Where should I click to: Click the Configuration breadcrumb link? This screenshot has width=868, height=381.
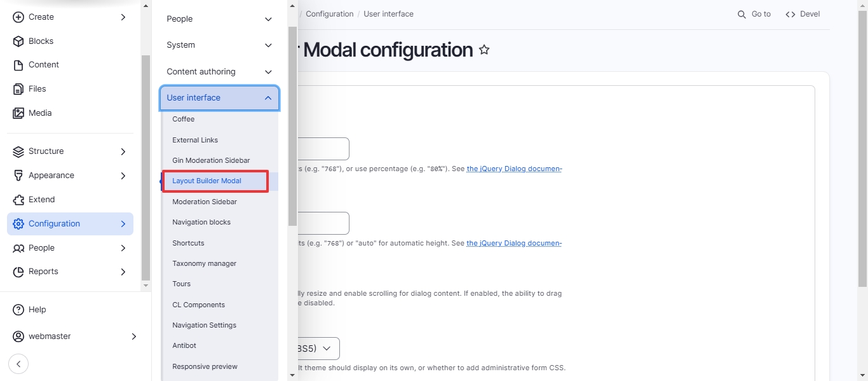pos(329,14)
